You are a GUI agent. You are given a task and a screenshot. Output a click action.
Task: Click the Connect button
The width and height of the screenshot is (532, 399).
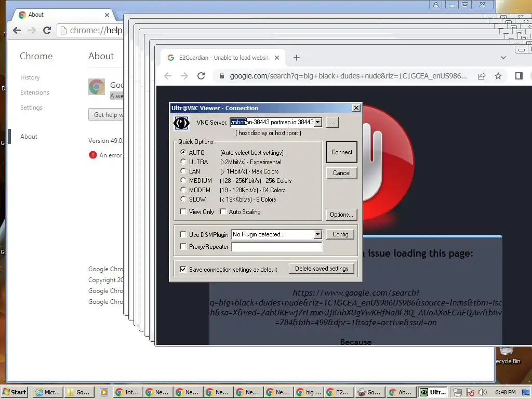(x=342, y=152)
